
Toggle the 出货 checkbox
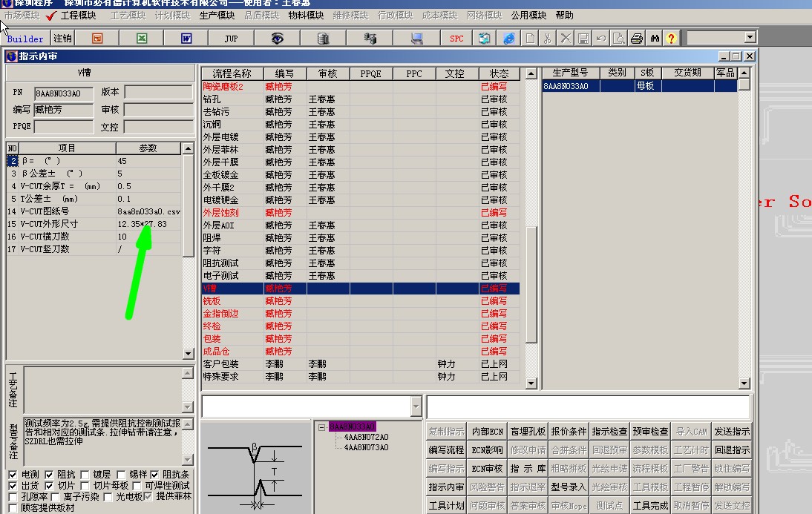tap(13, 486)
